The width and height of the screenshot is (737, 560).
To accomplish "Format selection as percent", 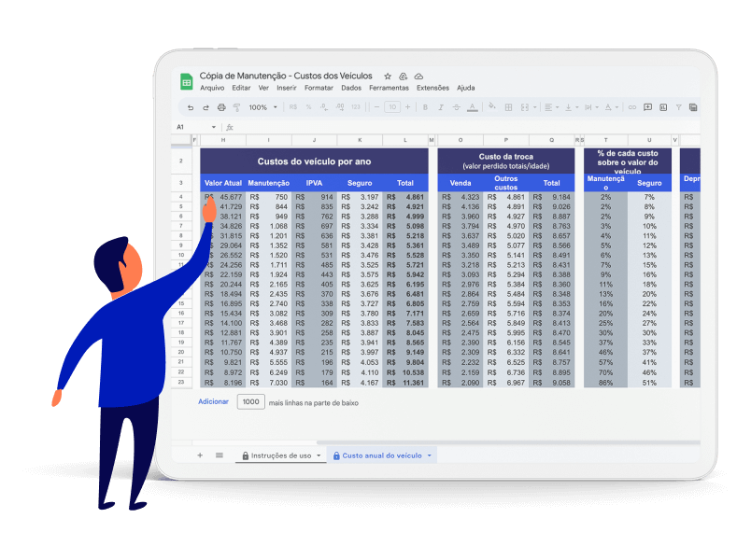I will click(x=309, y=107).
